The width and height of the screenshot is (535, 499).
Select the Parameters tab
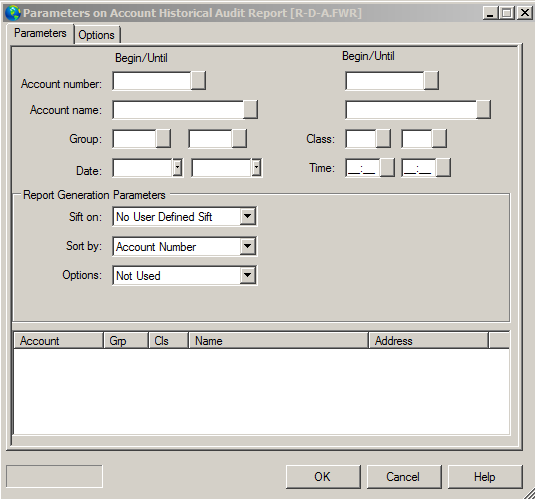coord(40,33)
